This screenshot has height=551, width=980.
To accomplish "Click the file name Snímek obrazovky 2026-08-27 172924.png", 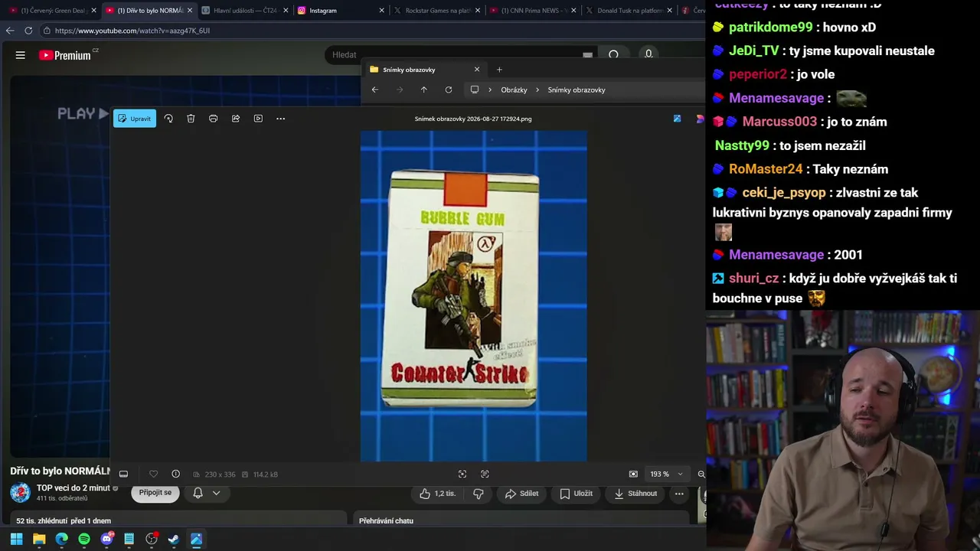I will point(473,119).
